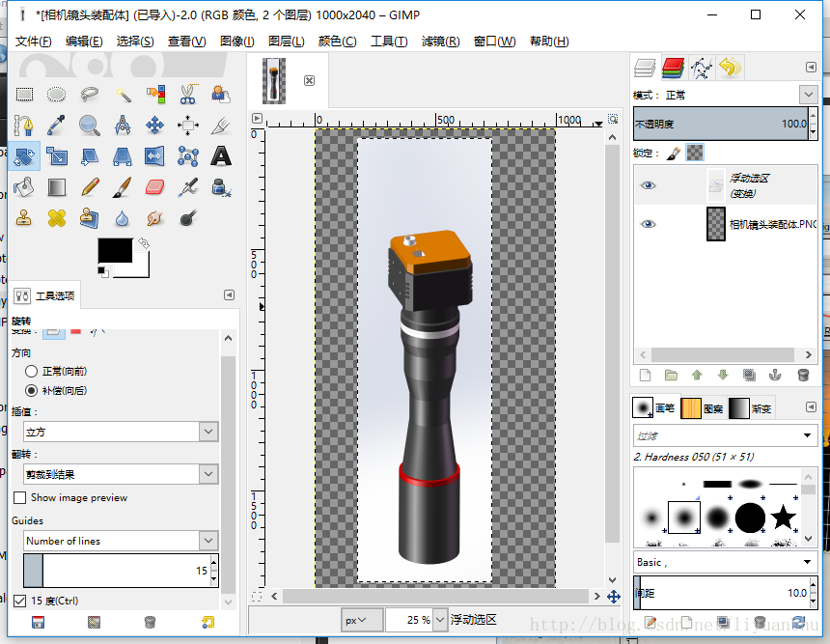Screen dimensions: 830x644
Task: Select the Flip tool
Action: coord(155,156)
